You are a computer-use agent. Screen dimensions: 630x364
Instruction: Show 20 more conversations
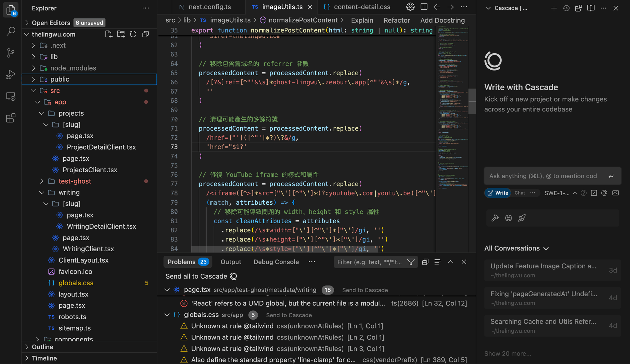coord(508,354)
